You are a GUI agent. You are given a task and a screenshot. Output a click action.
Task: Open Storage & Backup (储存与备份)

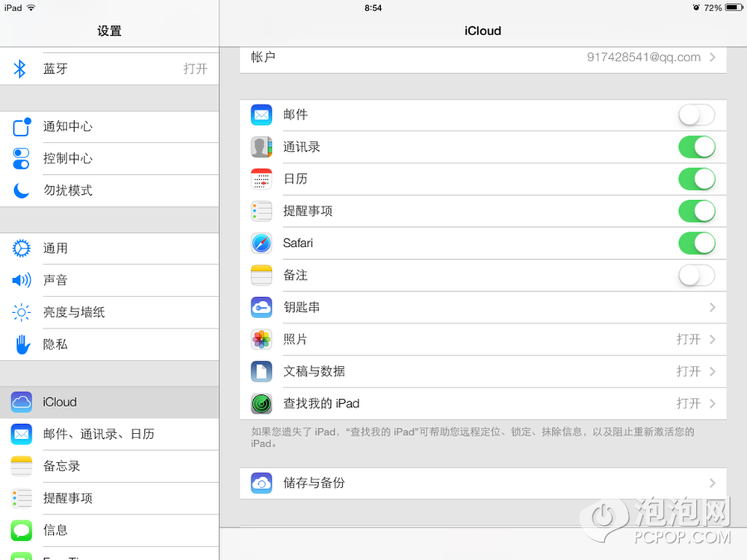[x=483, y=483]
